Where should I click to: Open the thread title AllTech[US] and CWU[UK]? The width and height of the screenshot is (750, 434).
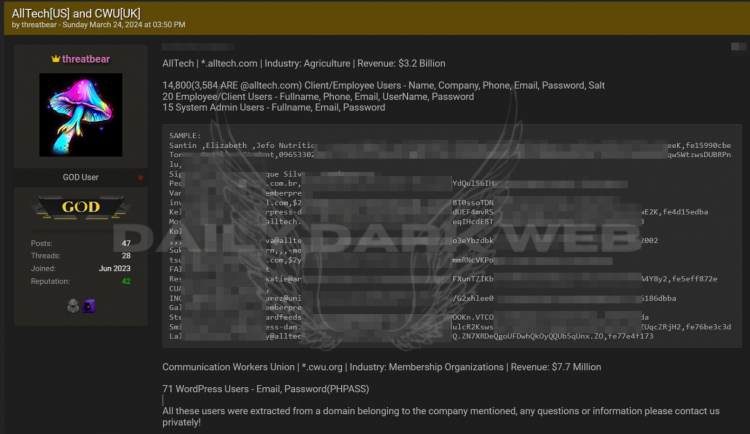[76, 13]
